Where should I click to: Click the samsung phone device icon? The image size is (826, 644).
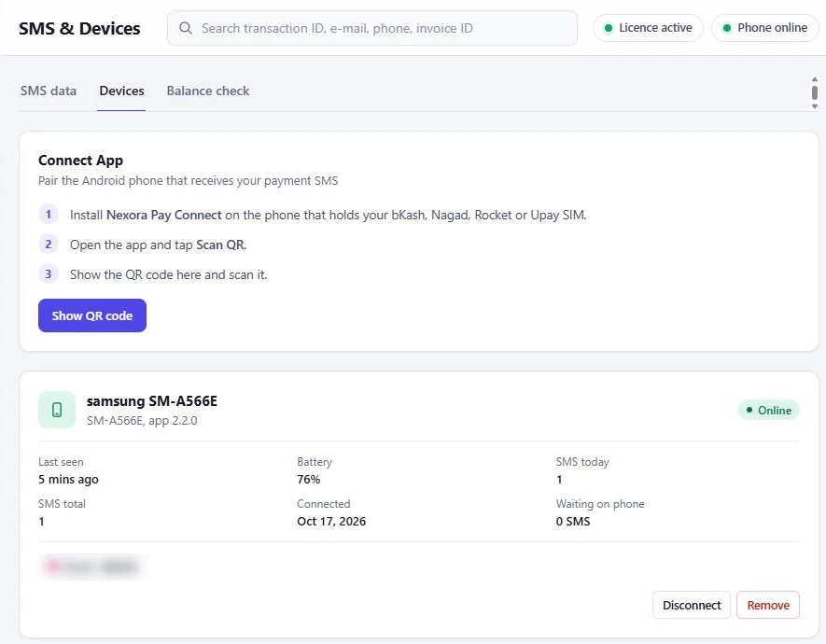click(57, 410)
